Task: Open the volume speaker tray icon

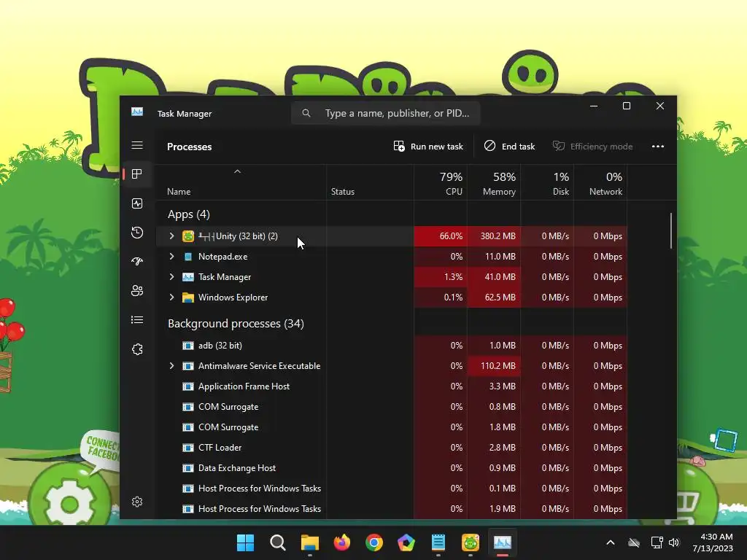Action: coord(674,542)
